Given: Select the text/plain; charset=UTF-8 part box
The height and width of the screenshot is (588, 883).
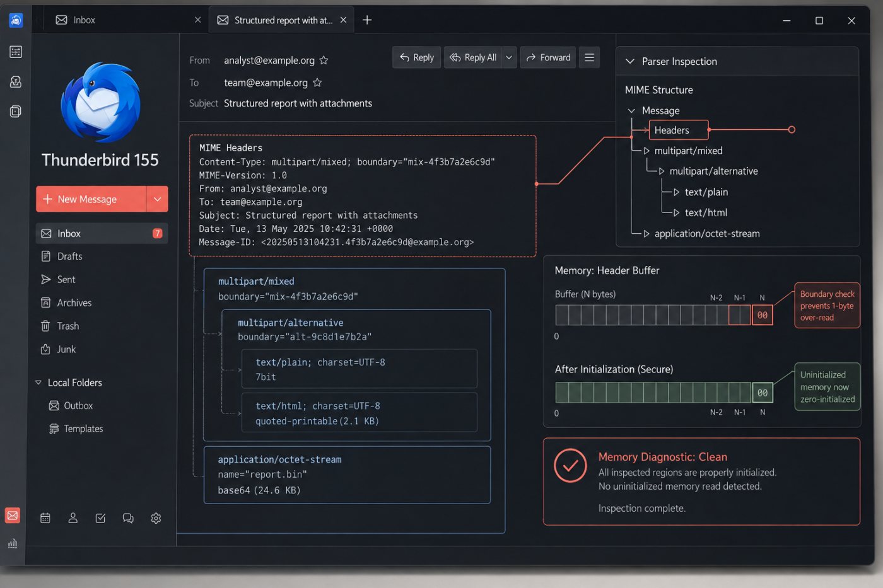Looking at the screenshot, I should pyautogui.click(x=360, y=369).
